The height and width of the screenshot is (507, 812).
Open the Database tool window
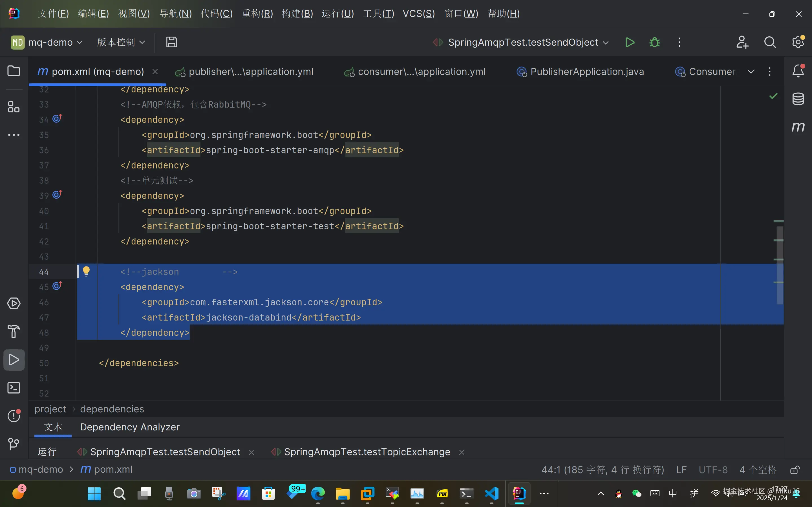pyautogui.click(x=798, y=99)
